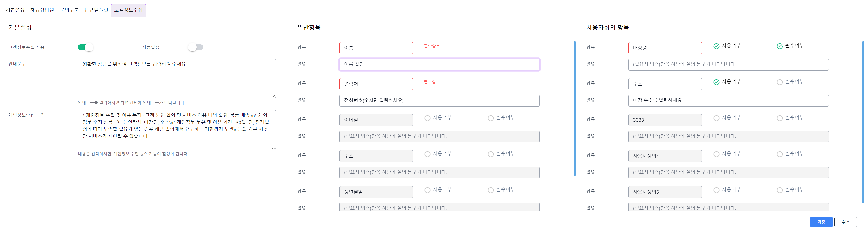Enable 사용여부 for 사용자정의4
The image size is (868, 234).
[x=716, y=154]
